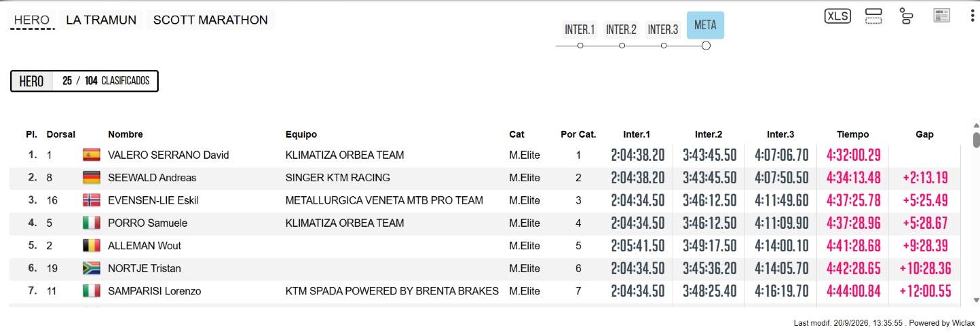The height and width of the screenshot is (336, 980).
Task: Click the Norwegian flag beside EVENSEN-LIE Eskil
Action: pos(91,200)
